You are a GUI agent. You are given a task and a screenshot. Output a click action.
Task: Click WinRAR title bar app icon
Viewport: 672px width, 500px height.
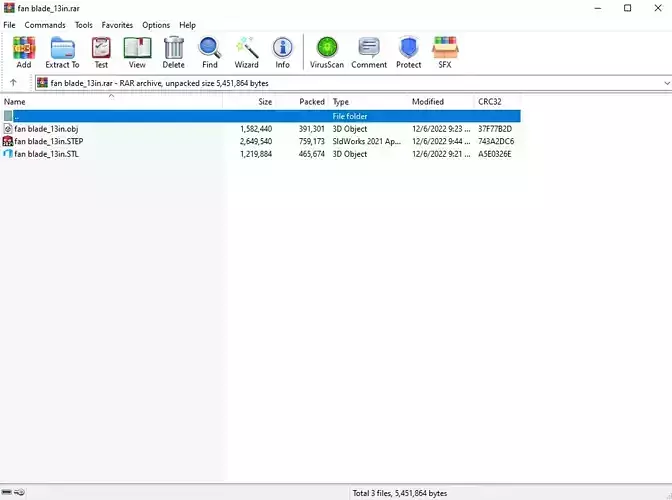click(9, 8)
